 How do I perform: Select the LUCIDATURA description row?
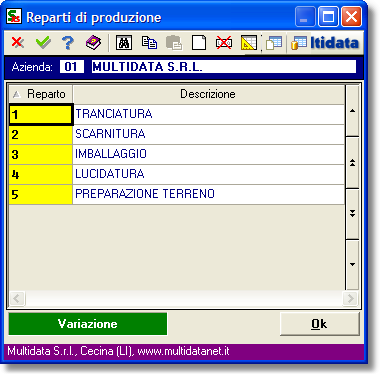[209, 175]
